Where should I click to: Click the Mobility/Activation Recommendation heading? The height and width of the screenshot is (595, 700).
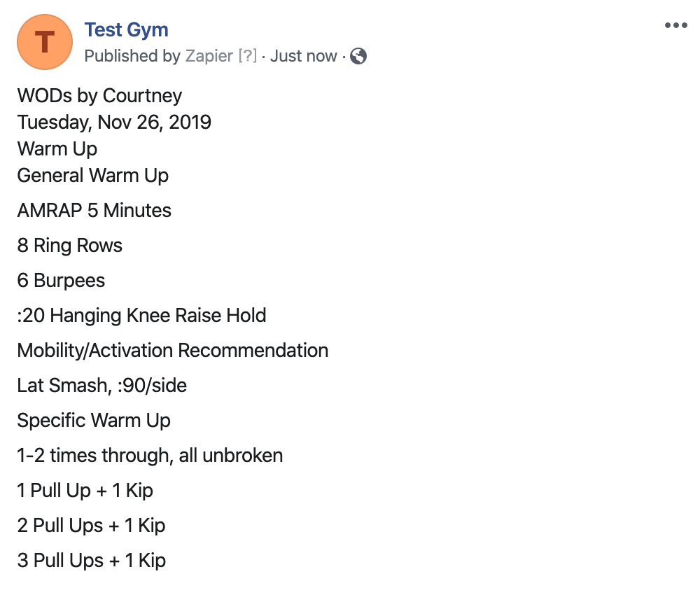pyautogui.click(x=173, y=351)
